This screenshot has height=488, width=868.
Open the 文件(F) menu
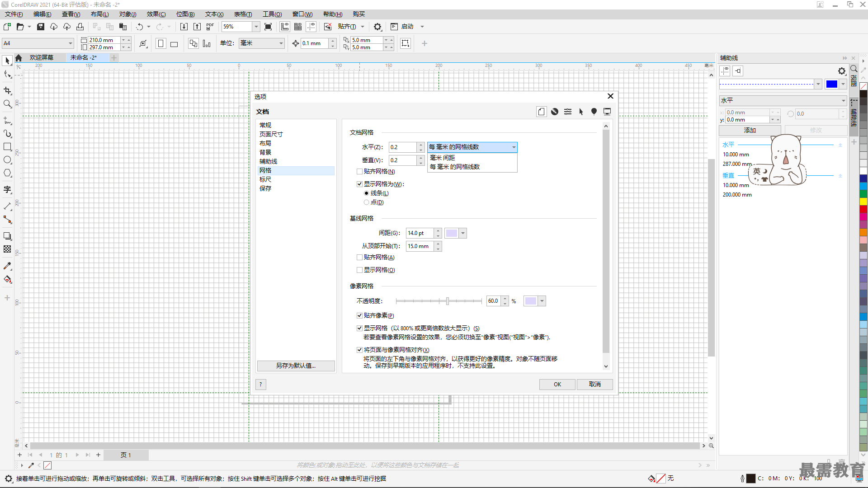point(14,14)
